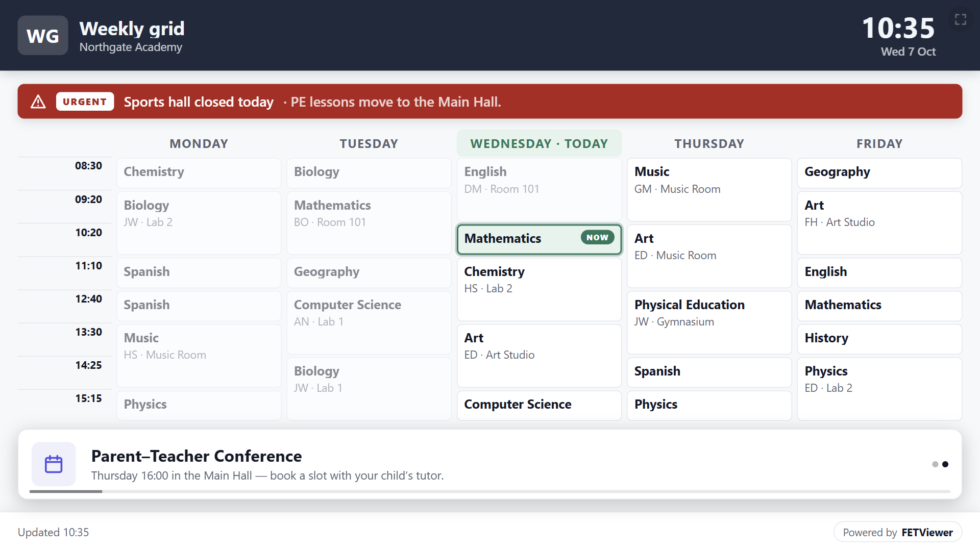Click the fullscreen icon in header

(960, 19)
